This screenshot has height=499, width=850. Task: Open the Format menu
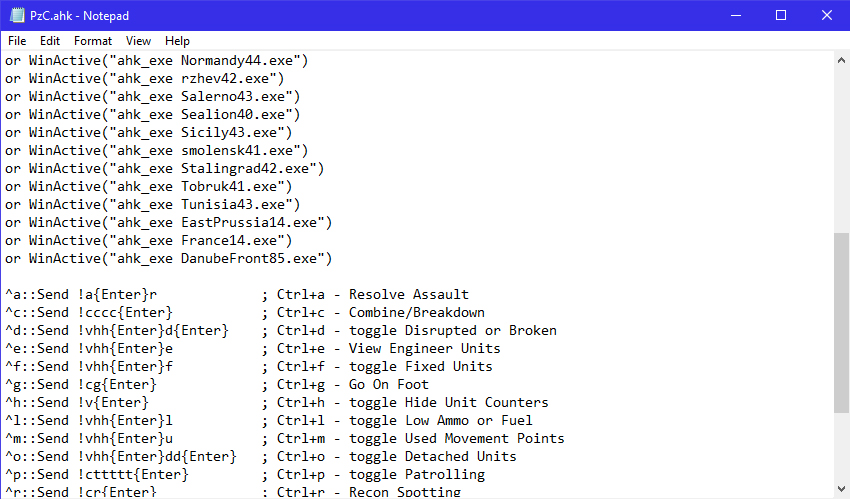pyautogui.click(x=93, y=41)
